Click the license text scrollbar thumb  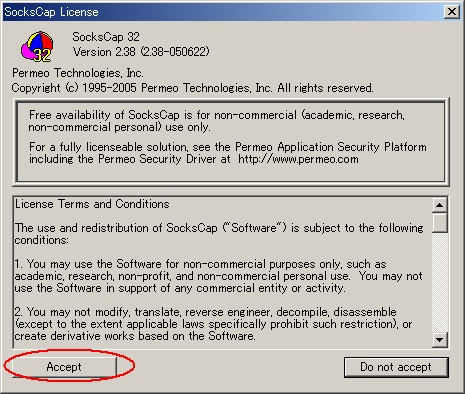coord(440,223)
